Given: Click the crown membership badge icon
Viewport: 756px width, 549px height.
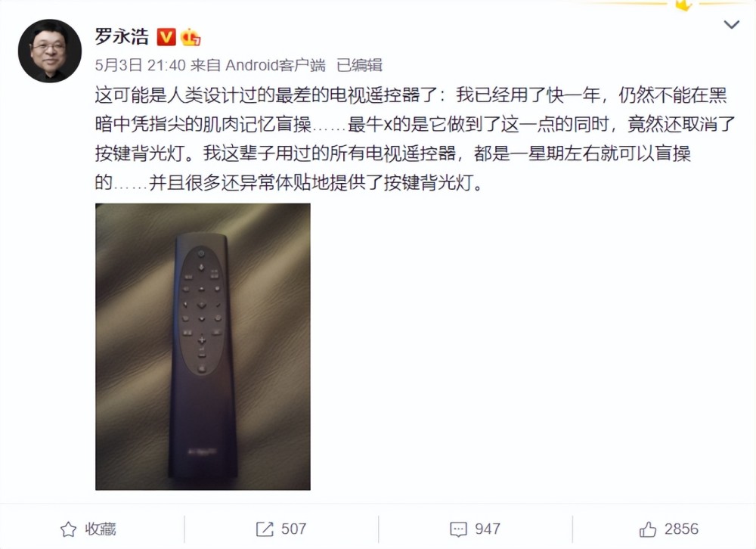Looking at the screenshot, I should pos(191,37).
